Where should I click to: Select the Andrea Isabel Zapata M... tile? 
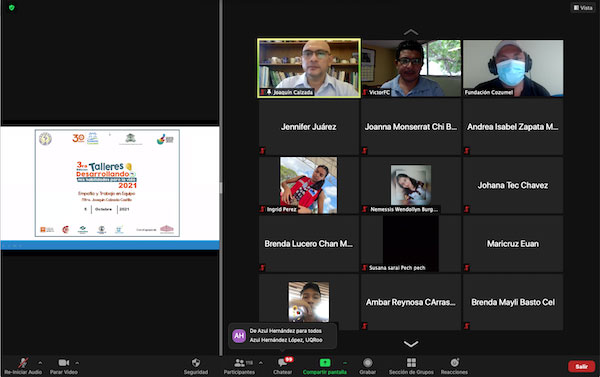point(513,127)
